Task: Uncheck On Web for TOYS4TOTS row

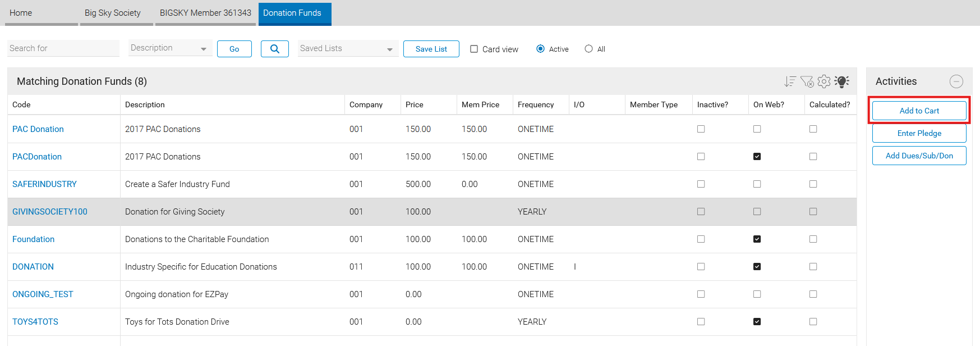Action: [x=757, y=322]
